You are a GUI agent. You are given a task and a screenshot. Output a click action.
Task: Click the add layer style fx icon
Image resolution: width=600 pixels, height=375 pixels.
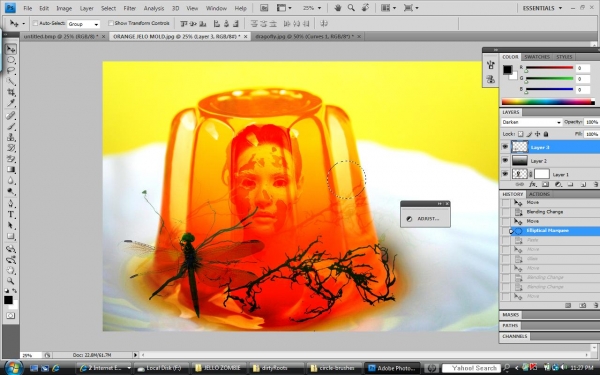[532, 184]
